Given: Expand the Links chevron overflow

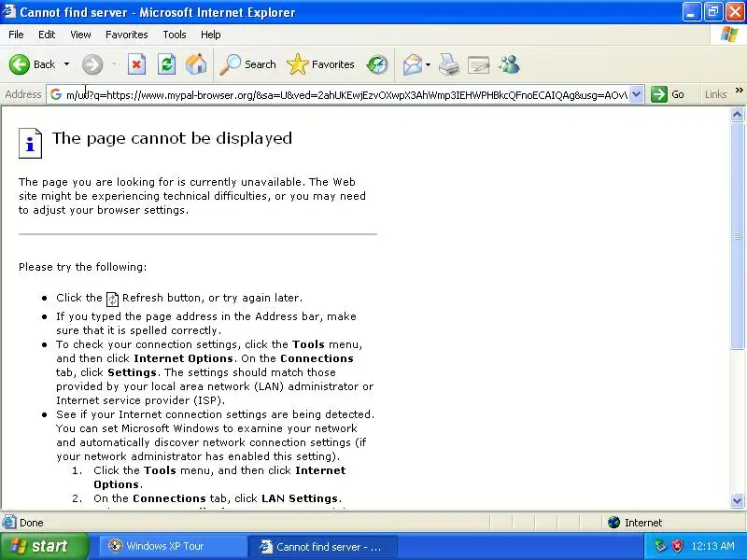Looking at the screenshot, I should tap(740, 90).
